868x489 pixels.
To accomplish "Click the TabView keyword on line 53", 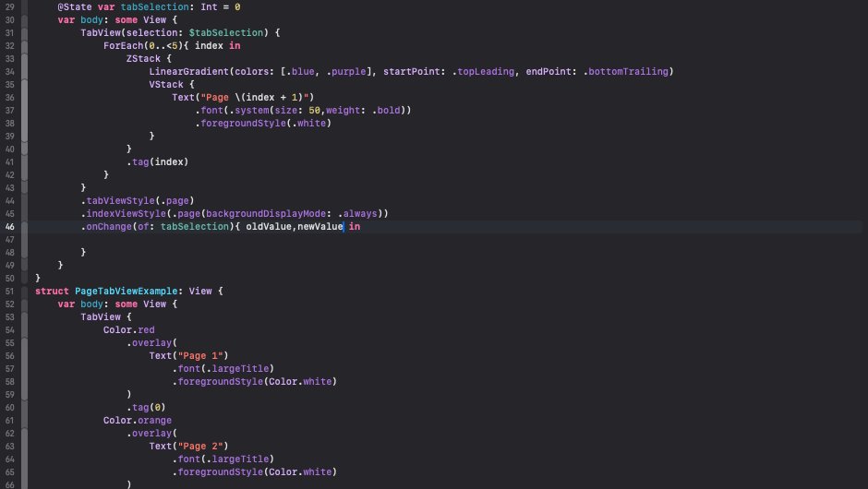I will click(101, 317).
